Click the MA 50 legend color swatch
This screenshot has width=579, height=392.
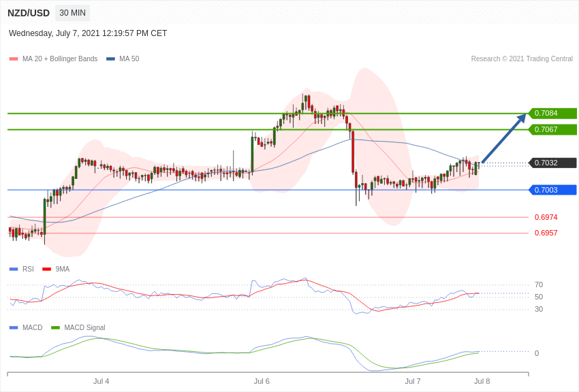(110, 59)
